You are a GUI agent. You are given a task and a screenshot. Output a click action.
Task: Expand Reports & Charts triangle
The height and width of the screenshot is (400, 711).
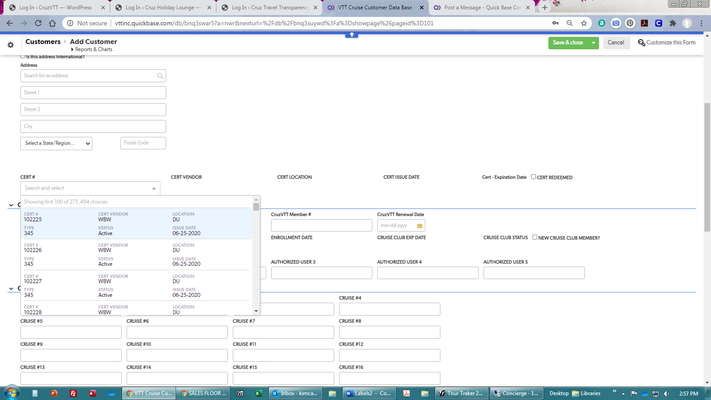click(72, 49)
